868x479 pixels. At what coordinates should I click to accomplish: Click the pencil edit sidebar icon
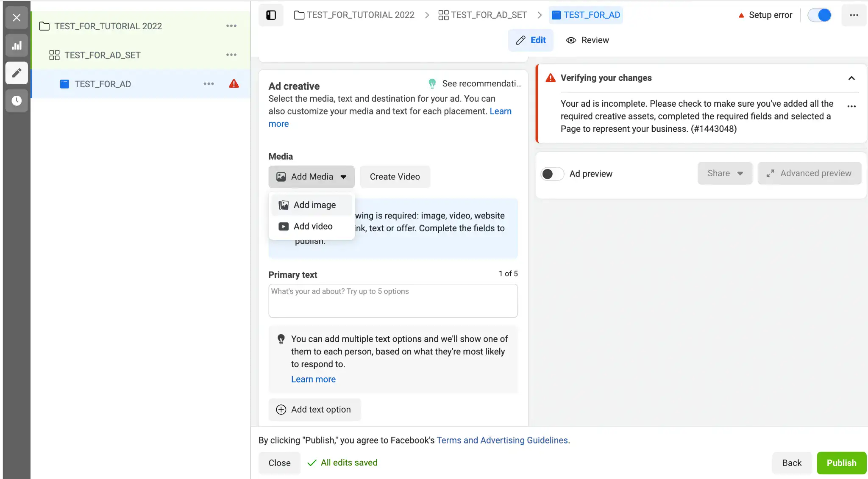(x=17, y=73)
